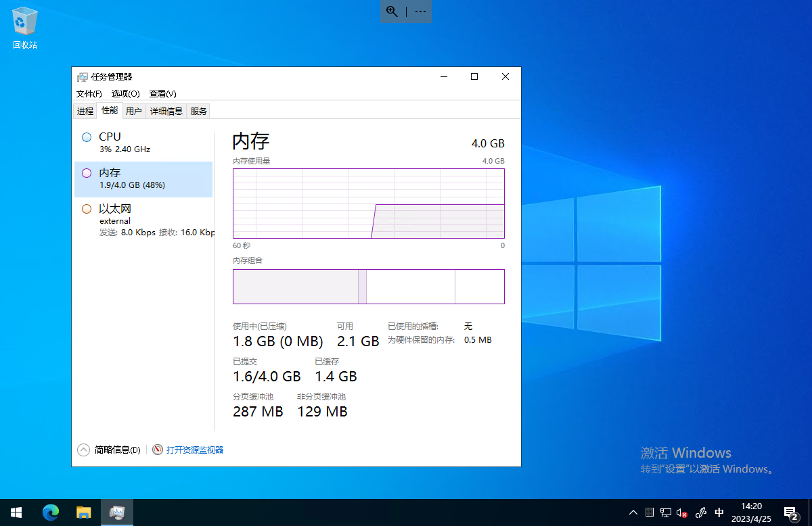Click the Task Manager title bar icon
Image resolution: width=812 pixels, height=526 pixels.
[x=83, y=77]
